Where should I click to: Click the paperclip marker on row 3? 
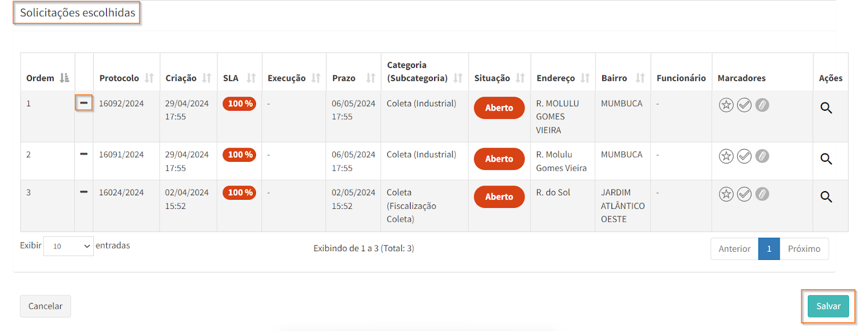click(762, 194)
